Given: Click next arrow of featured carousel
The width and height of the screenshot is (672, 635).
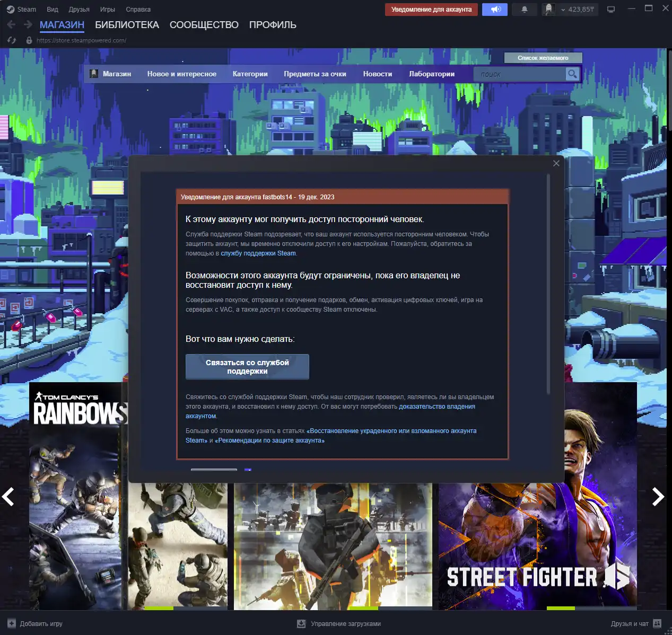Looking at the screenshot, I should [x=658, y=497].
